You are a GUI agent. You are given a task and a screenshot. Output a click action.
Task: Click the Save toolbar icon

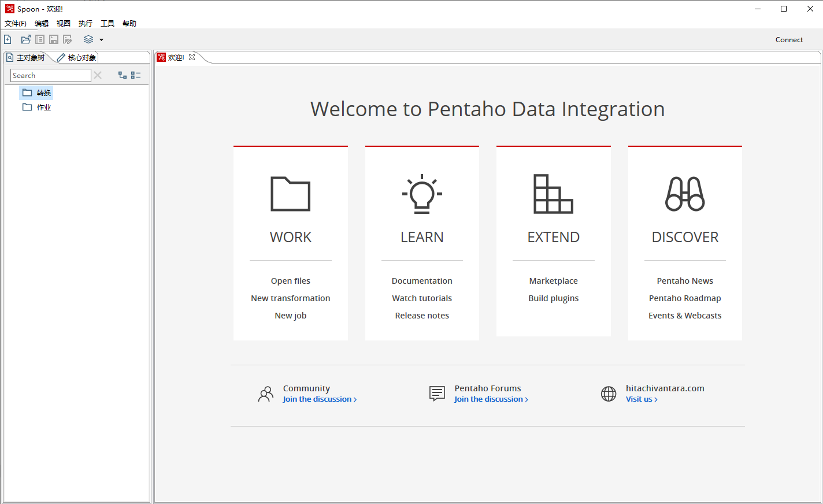(x=54, y=39)
